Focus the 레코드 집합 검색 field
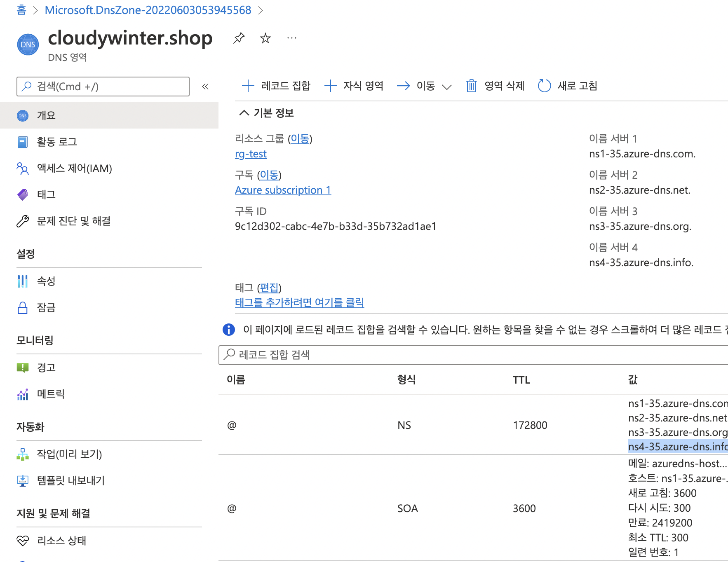Image resolution: width=728 pixels, height=562 pixels. click(x=473, y=355)
